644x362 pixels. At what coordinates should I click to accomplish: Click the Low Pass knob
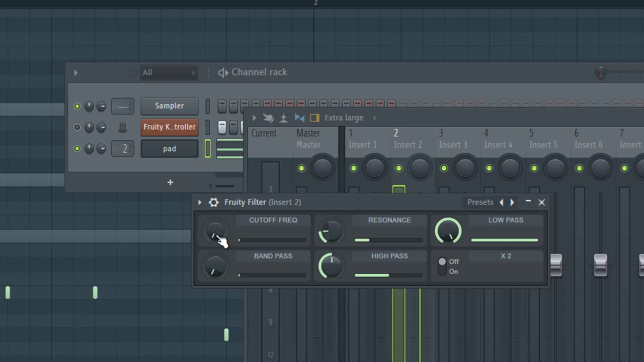[448, 231]
